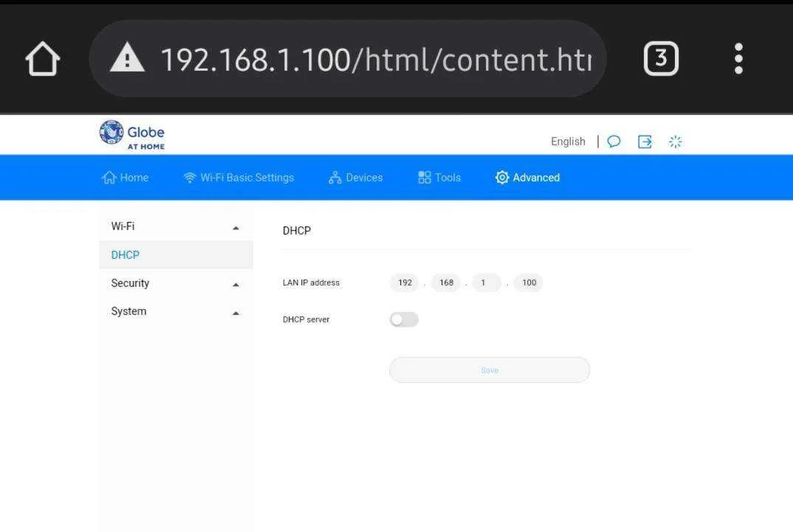Open the browser three-dot menu
The height and width of the screenshot is (532, 793).
(x=738, y=58)
